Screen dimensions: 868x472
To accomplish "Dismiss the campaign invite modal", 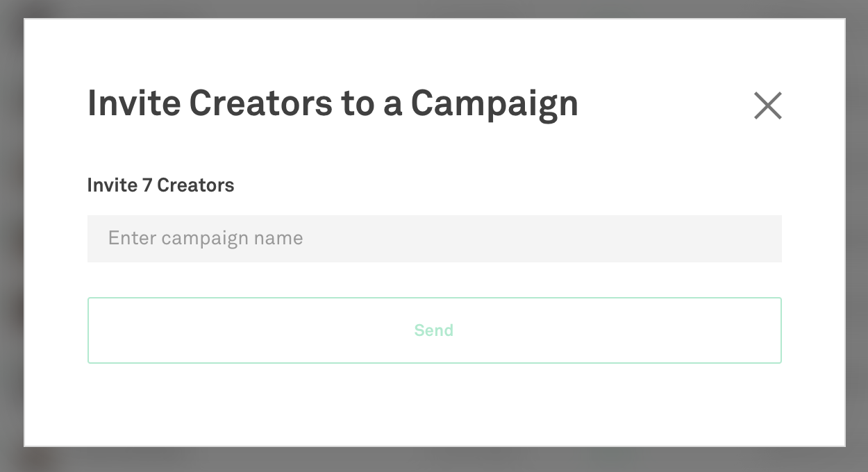I will click(x=767, y=105).
